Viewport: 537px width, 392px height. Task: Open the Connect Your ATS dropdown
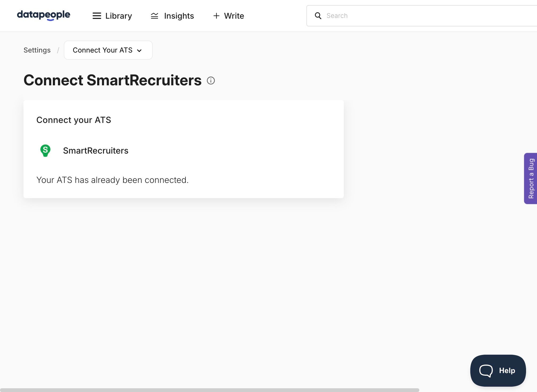[x=108, y=50]
